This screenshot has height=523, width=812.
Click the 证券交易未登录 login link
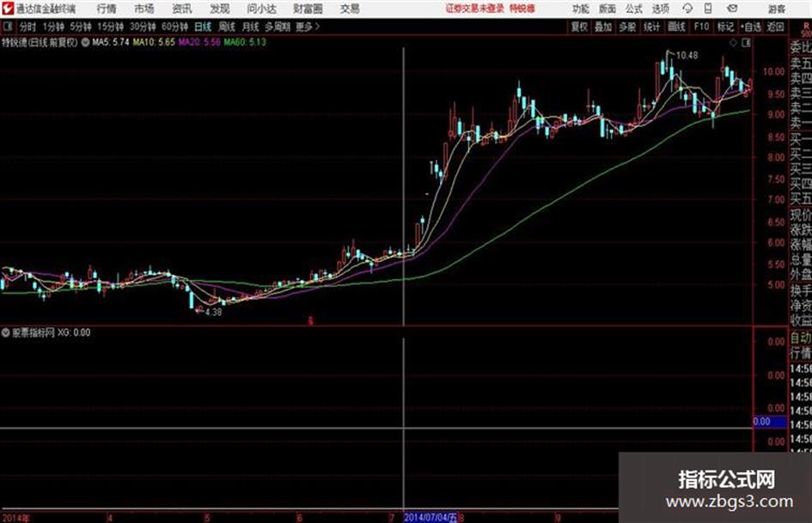pyautogui.click(x=474, y=9)
